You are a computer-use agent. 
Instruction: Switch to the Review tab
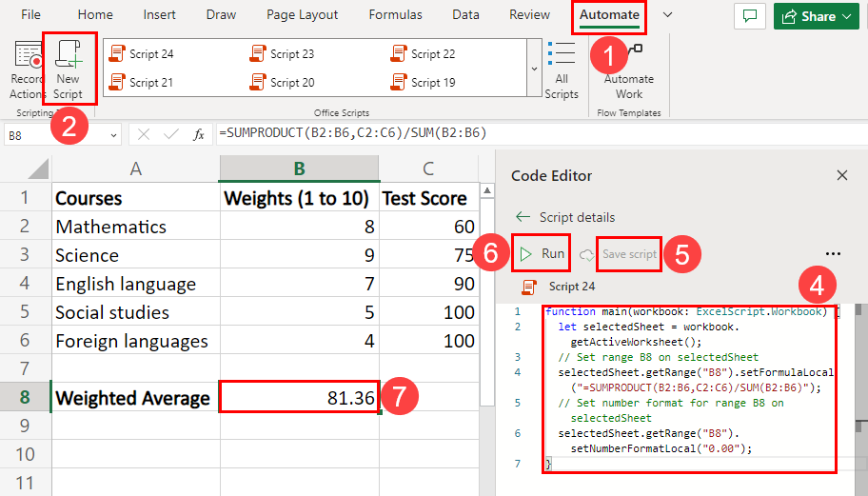(x=530, y=15)
